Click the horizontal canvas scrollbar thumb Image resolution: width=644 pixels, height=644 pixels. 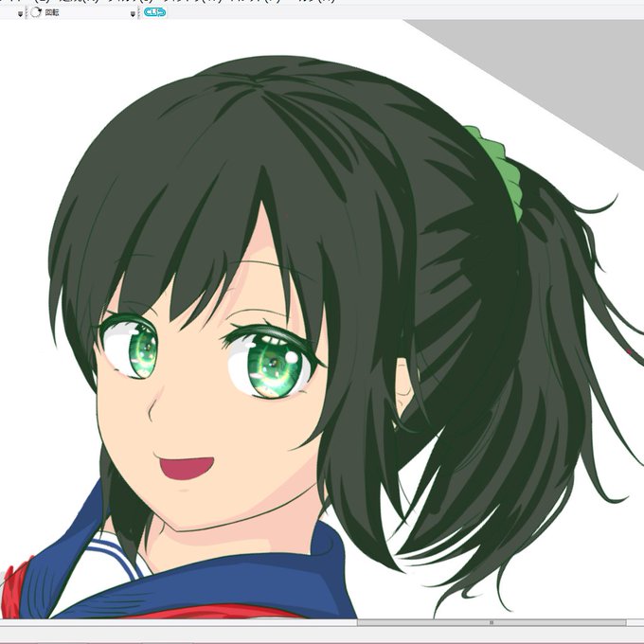point(492,623)
